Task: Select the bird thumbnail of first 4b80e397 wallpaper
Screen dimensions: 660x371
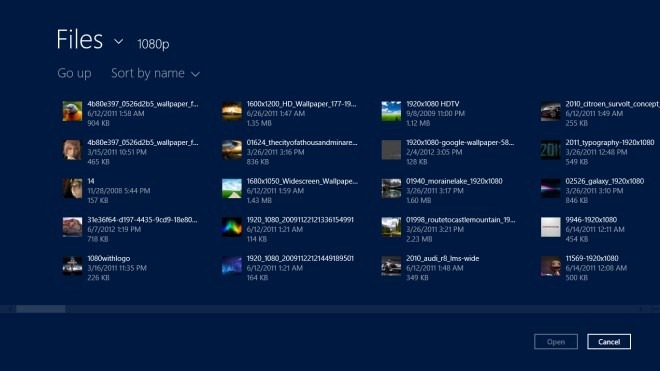Action: click(x=72, y=112)
